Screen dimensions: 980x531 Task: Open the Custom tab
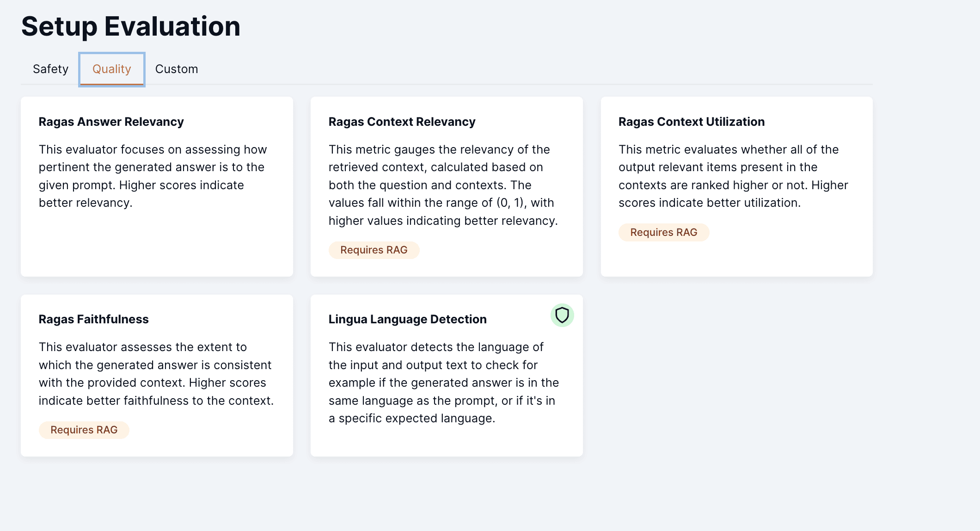click(x=177, y=69)
